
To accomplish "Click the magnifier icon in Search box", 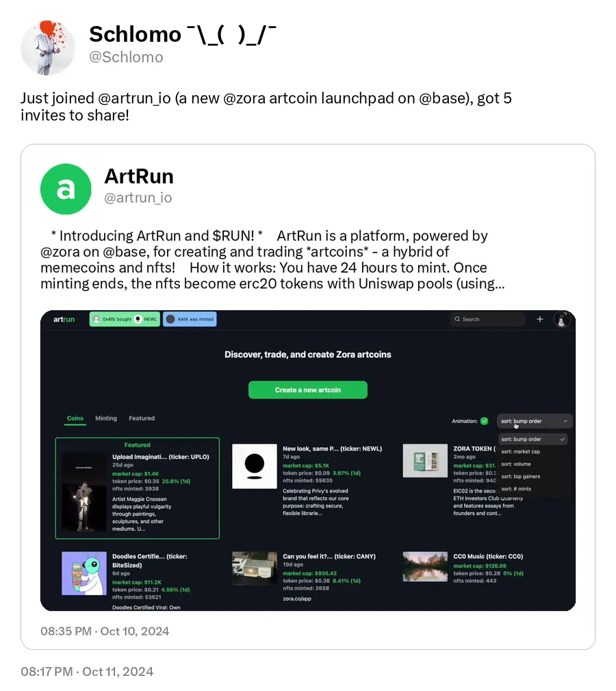I will point(457,319).
